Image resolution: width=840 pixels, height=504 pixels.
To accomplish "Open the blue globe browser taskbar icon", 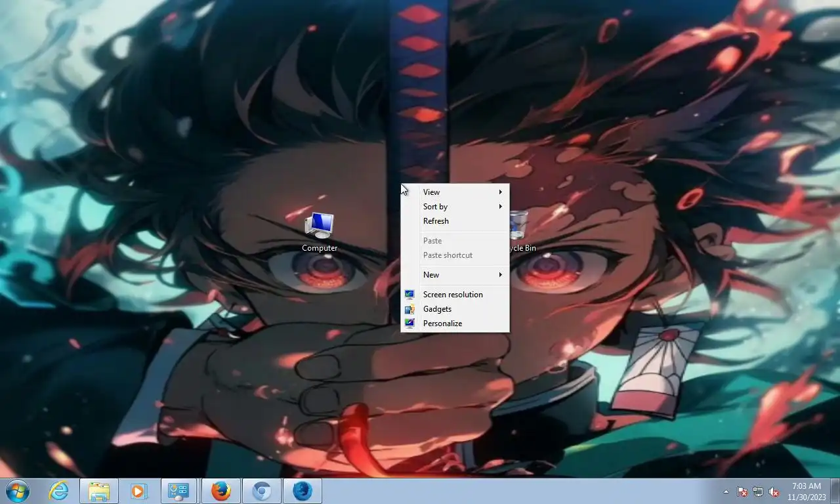I will (303, 491).
